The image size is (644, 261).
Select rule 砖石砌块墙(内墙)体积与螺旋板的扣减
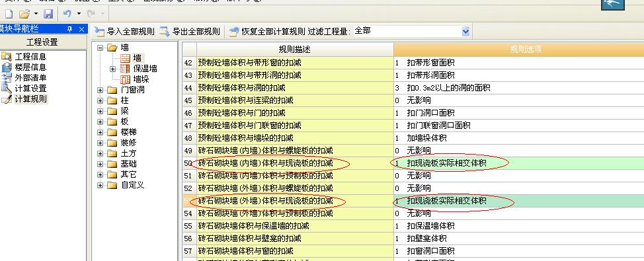click(x=295, y=151)
